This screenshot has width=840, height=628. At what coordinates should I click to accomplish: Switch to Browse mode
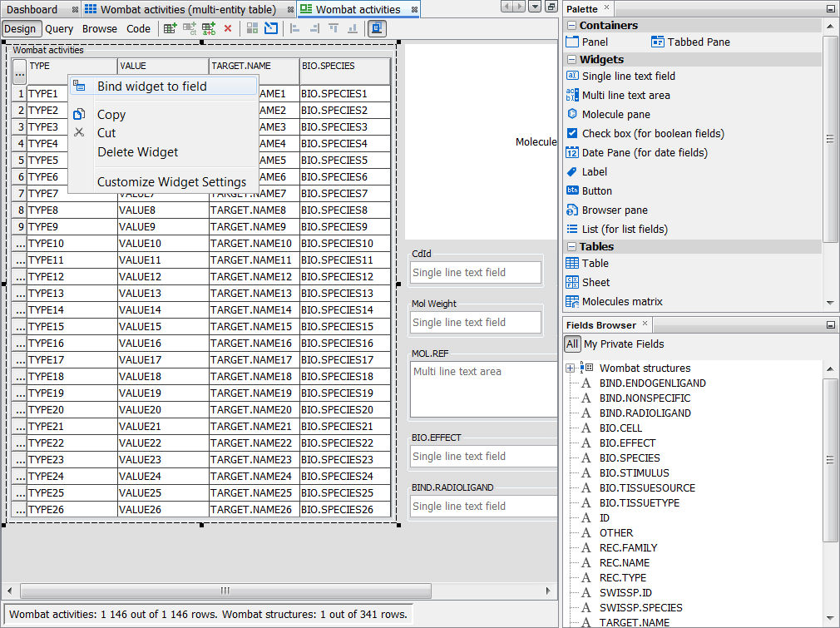point(99,28)
